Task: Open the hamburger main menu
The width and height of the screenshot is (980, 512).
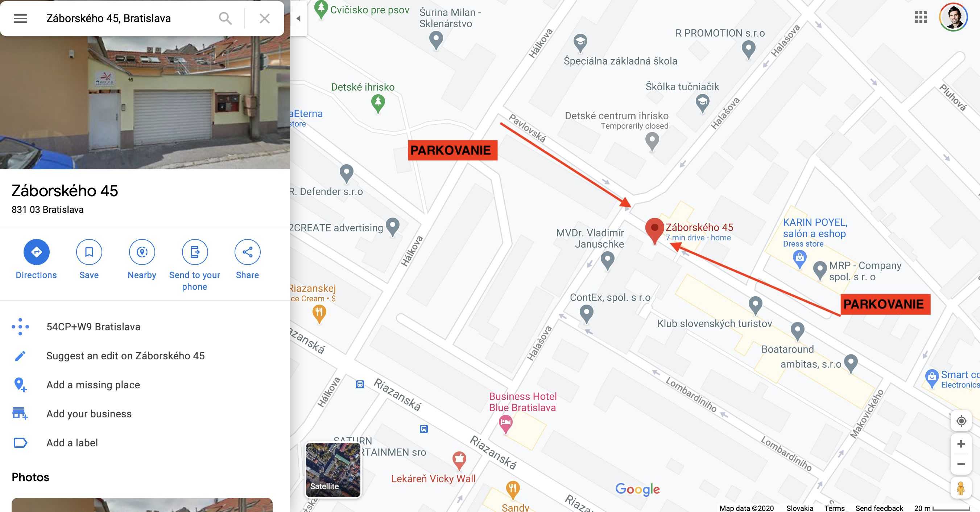Action: pos(20,18)
